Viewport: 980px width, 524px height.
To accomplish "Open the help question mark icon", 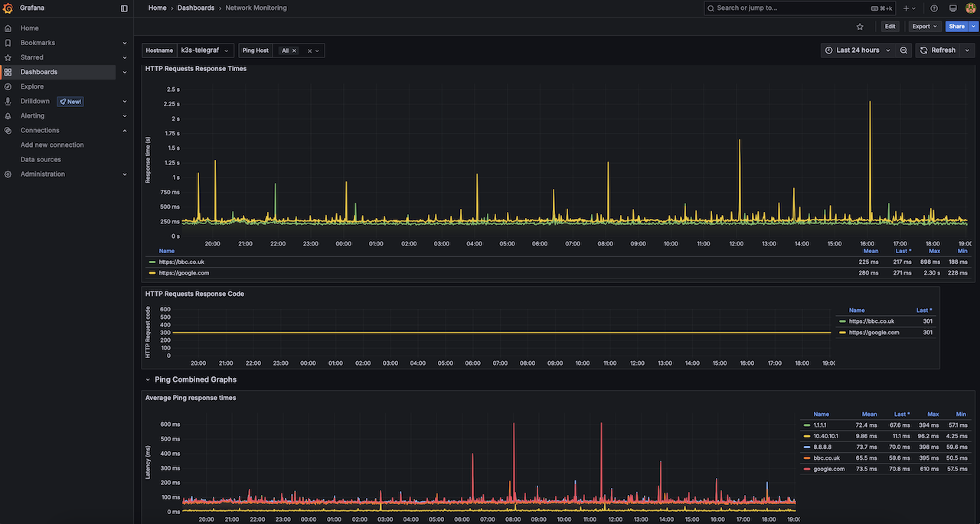I will coord(934,8).
